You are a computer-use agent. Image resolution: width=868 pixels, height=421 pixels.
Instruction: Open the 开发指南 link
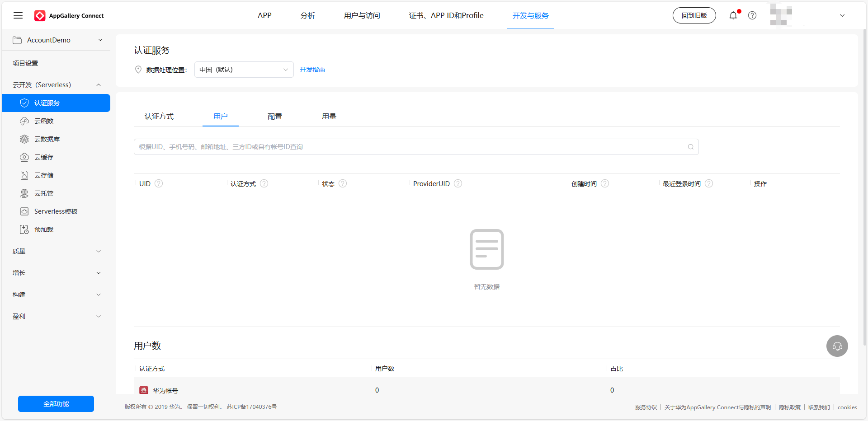point(312,70)
